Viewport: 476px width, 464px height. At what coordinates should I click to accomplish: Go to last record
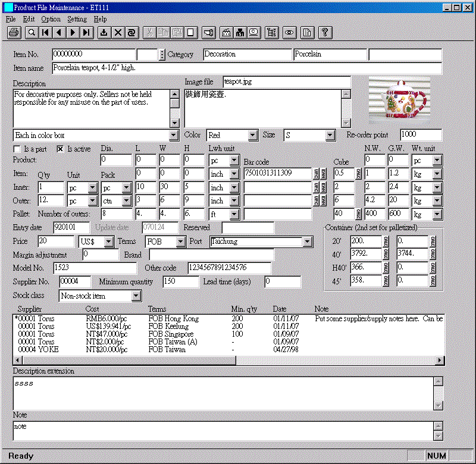point(86,33)
